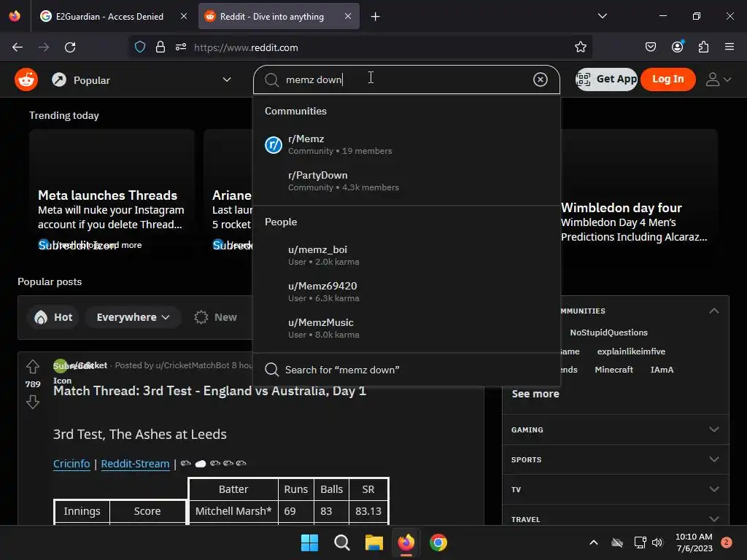
Task: Open the clock showing 10:10 AM
Action: click(694, 542)
